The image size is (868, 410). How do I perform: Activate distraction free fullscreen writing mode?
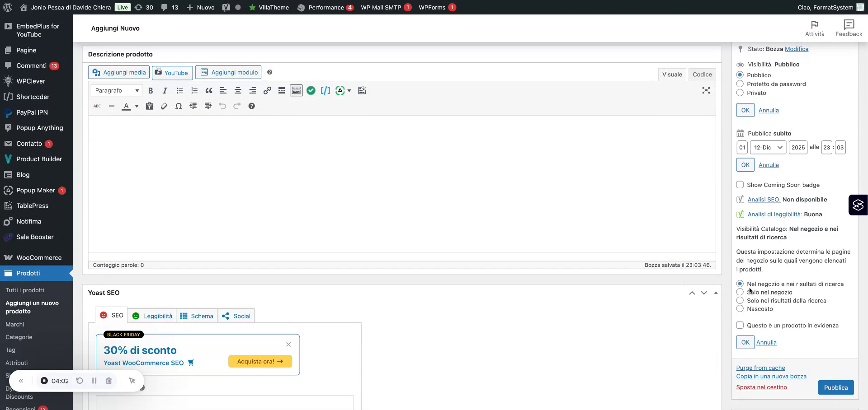coord(706,90)
